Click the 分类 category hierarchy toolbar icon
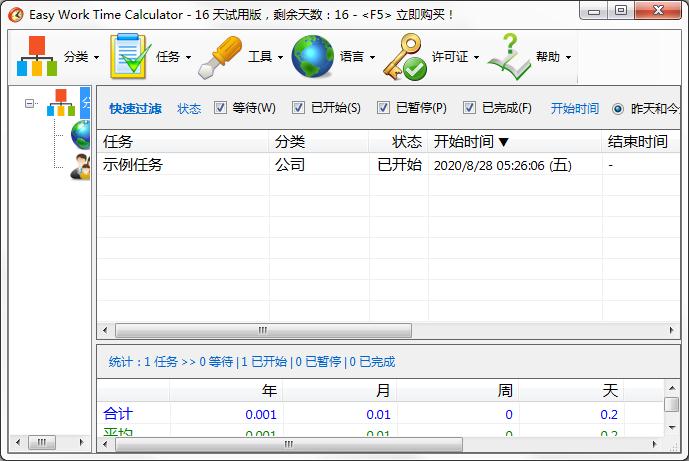 [37, 56]
